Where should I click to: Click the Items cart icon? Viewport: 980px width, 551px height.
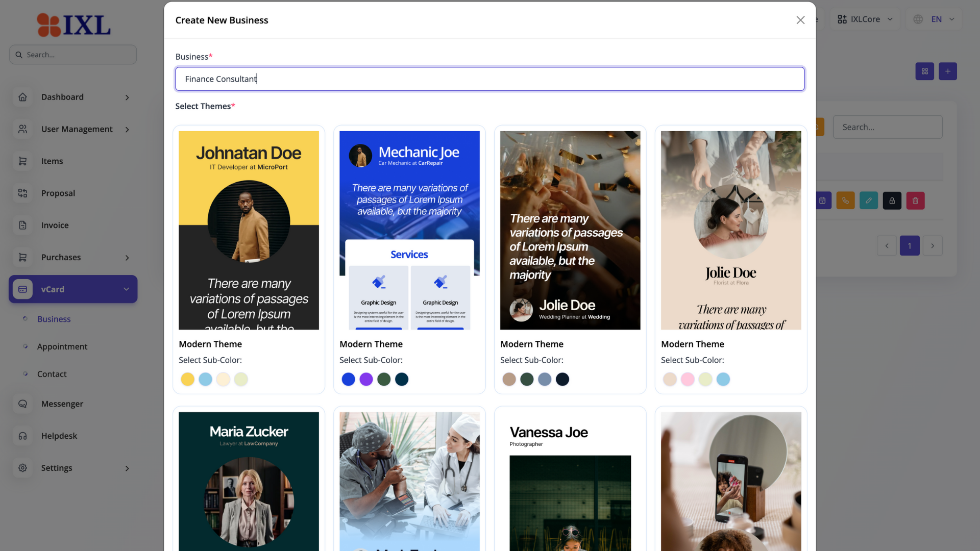(x=22, y=161)
